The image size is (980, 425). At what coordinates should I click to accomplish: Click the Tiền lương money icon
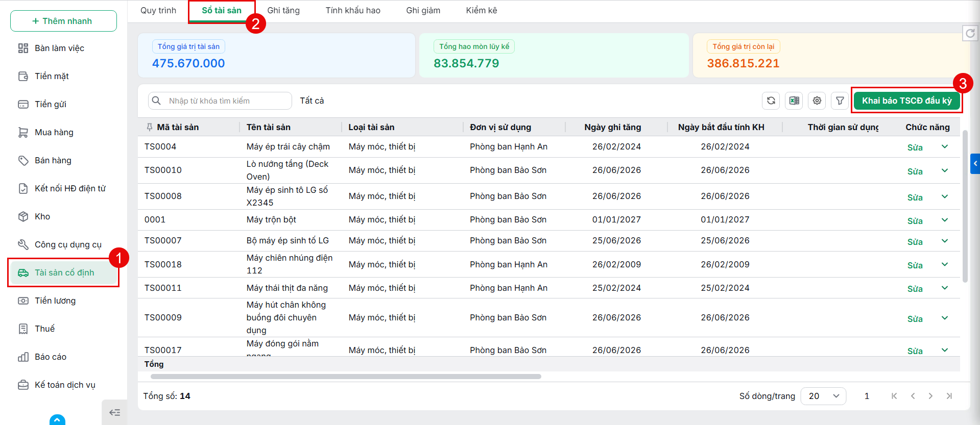pos(23,301)
